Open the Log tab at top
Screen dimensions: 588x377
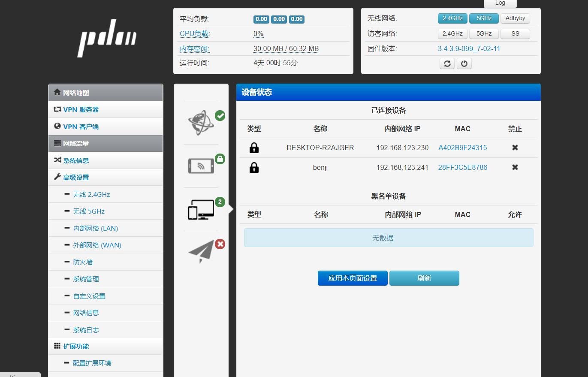500,3
